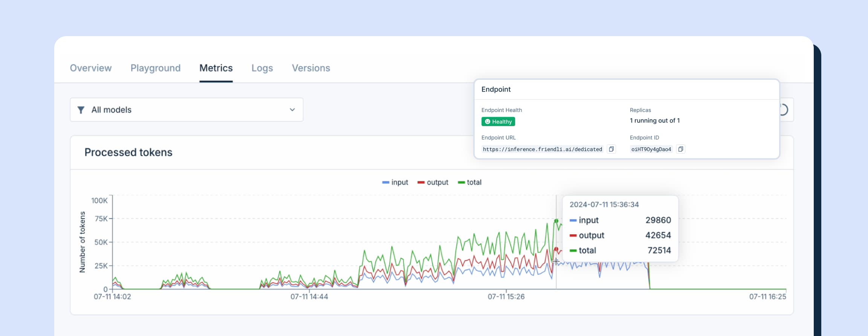Click the 07-11 16:25 x-axis label
This screenshot has width=868, height=336.
(x=768, y=297)
